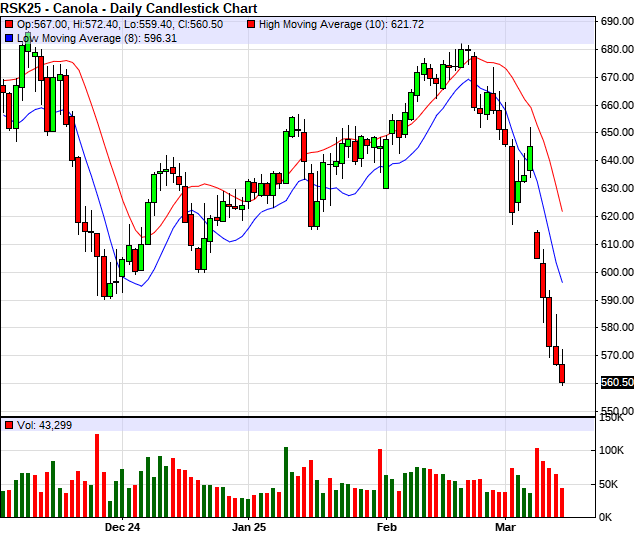Screen dimensions: 640x536
Task: Click the 560.50 current price tag
Action: click(617, 382)
